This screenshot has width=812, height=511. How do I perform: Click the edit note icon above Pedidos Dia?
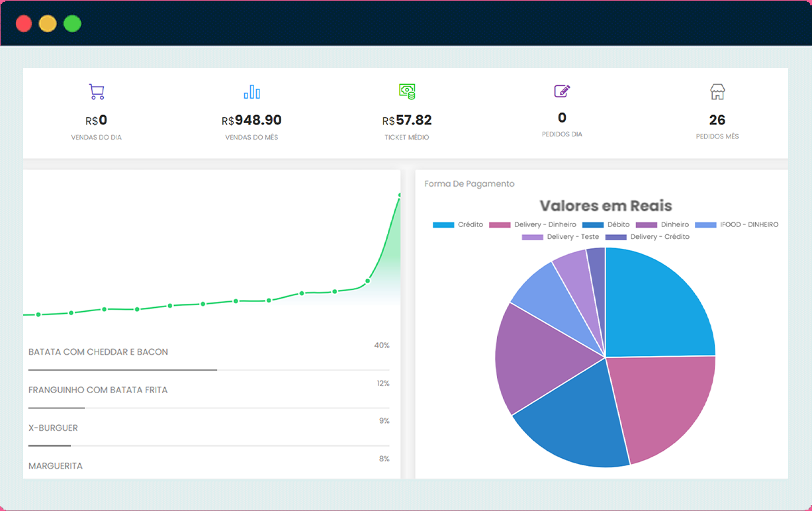point(562,91)
